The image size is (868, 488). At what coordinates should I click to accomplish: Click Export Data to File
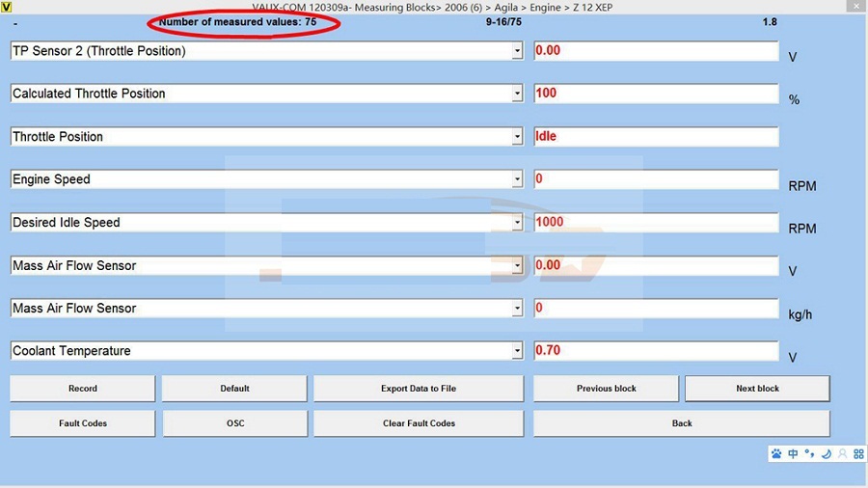pos(419,389)
